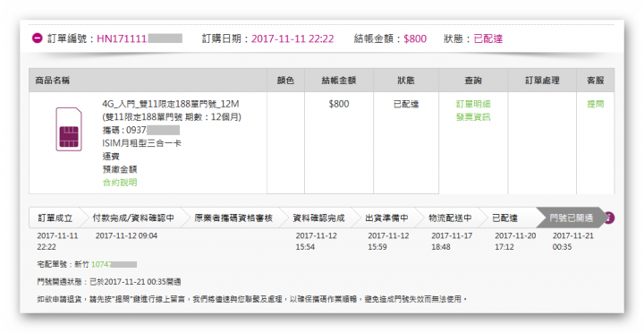Click the 查詢 column header

[473, 81]
